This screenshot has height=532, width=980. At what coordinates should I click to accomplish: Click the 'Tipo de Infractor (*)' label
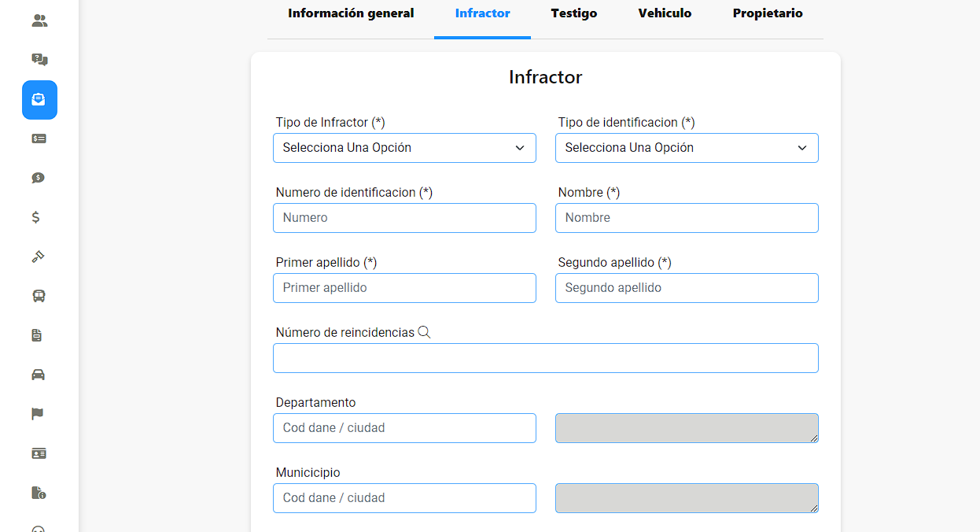pyautogui.click(x=330, y=123)
